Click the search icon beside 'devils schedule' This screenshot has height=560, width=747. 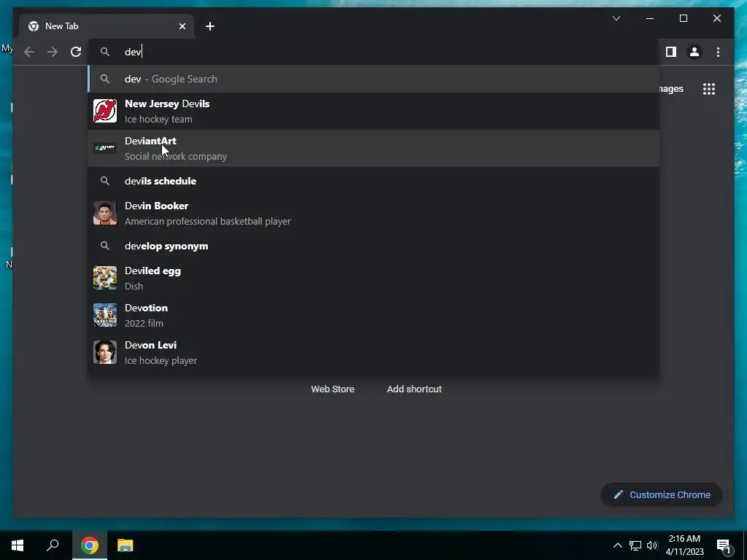[105, 181]
